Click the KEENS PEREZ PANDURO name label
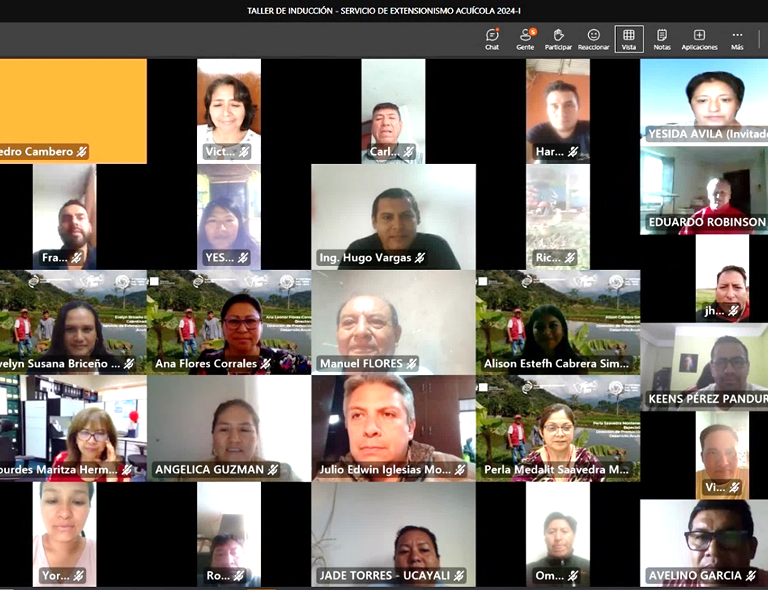 click(x=706, y=399)
